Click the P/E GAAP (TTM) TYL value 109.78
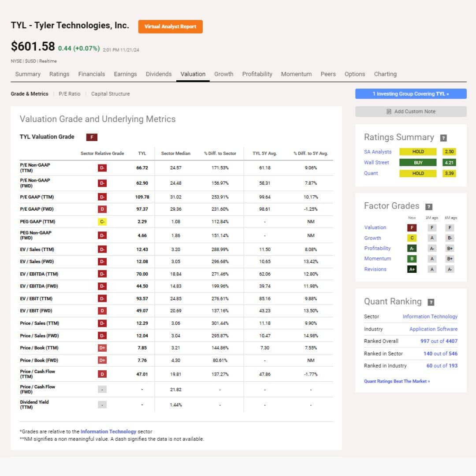Viewport: 476px width, 476px height. 142,197
